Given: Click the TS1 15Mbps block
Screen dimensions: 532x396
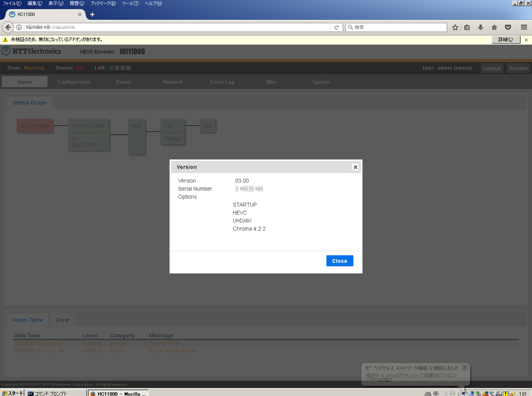Looking at the screenshot, I should pyautogui.click(x=173, y=131).
